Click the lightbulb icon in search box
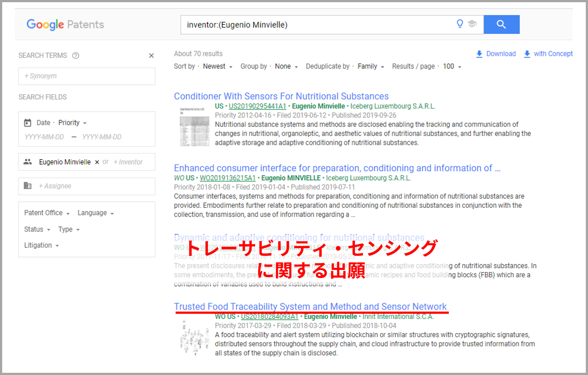Viewport: 588px width, 375px height. pyautogui.click(x=460, y=24)
